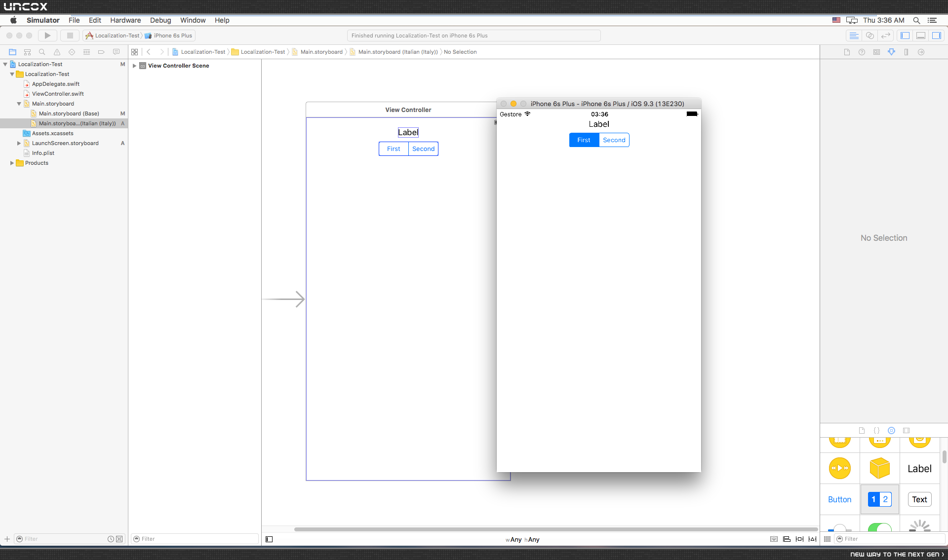Show the Identity inspector
The height and width of the screenshot is (560, 948).
point(877,52)
